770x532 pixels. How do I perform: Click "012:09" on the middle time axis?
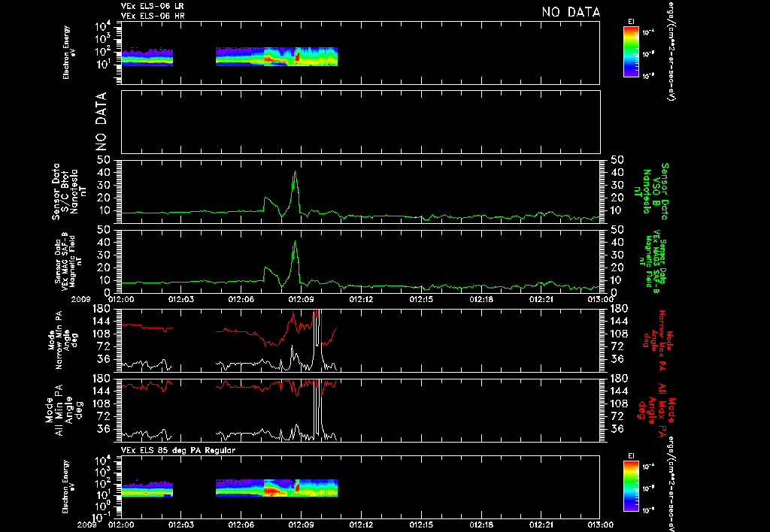coord(301,299)
